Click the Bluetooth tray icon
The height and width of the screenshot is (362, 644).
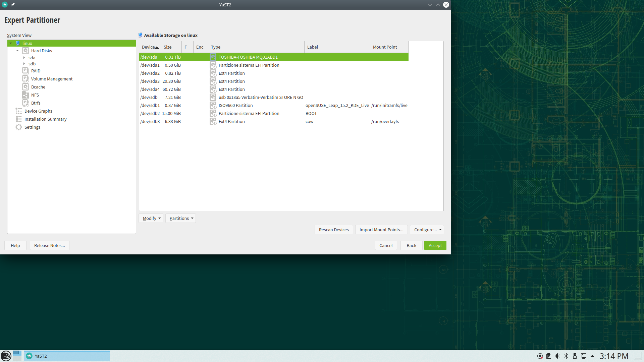[566, 356]
